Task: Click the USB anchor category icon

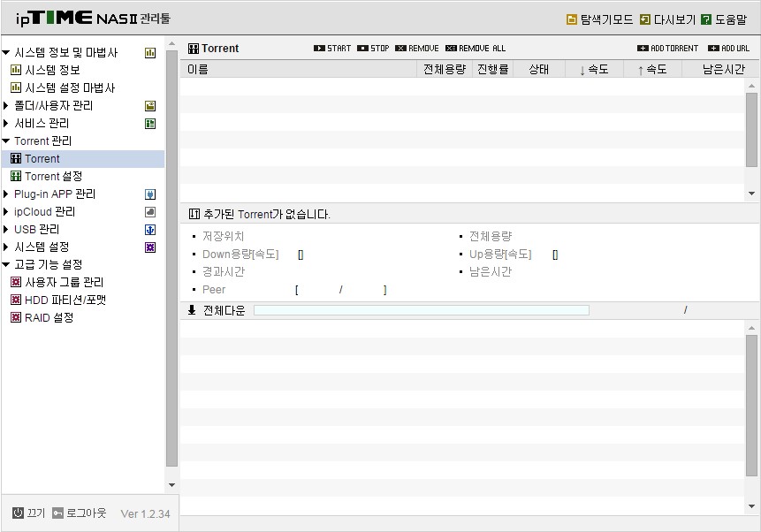Action: 150,230
